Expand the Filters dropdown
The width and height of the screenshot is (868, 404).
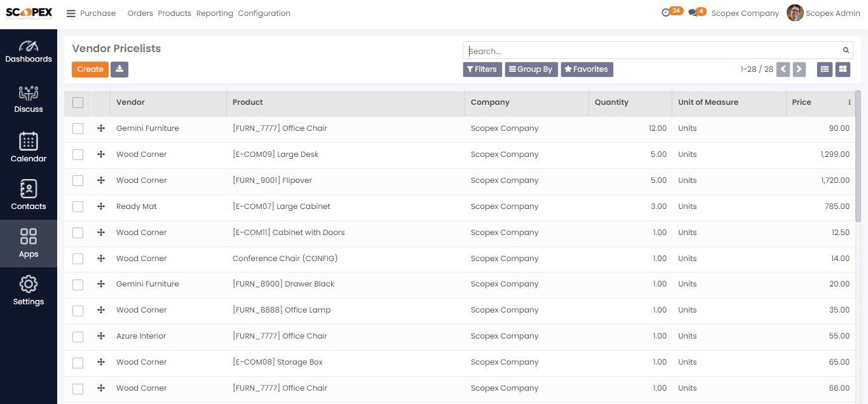tap(482, 69)
